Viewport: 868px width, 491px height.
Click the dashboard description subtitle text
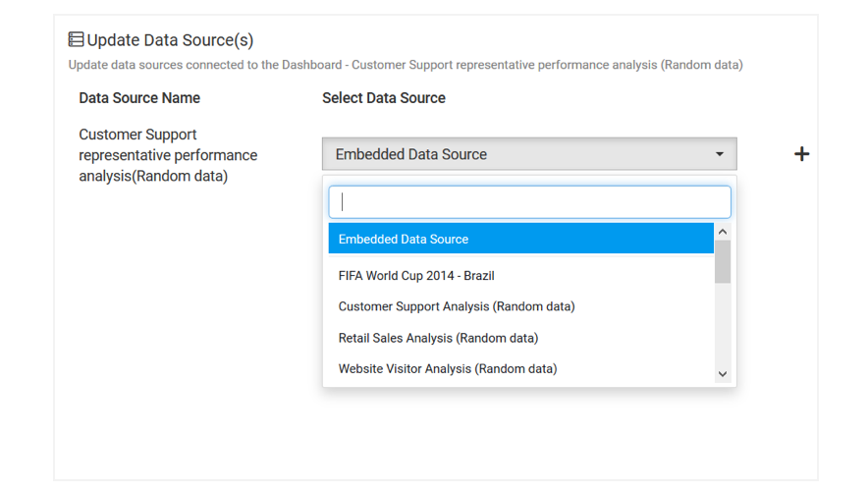point(406,65)
